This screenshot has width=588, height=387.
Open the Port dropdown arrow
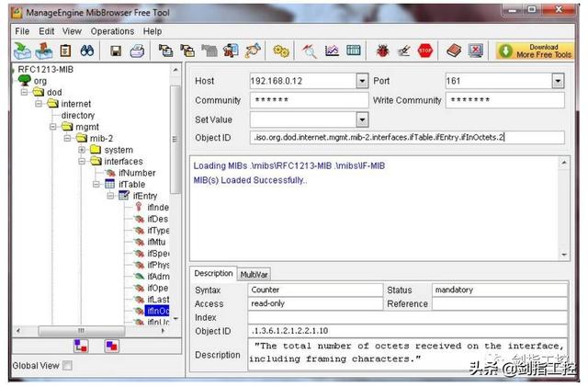click(x=558, y=81)
